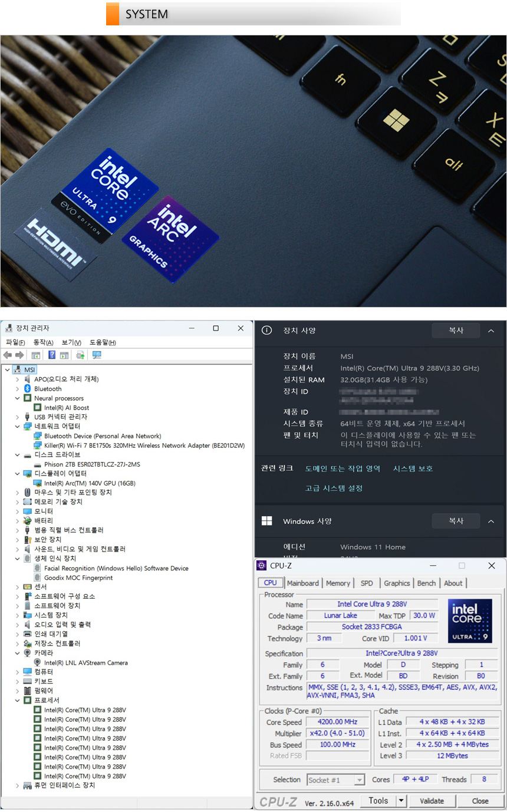Collapse the 프로세서 tree node
Image resolution: width=507 pixels, height=812 pixels.
pyautogui.click(x=17, y=701)
